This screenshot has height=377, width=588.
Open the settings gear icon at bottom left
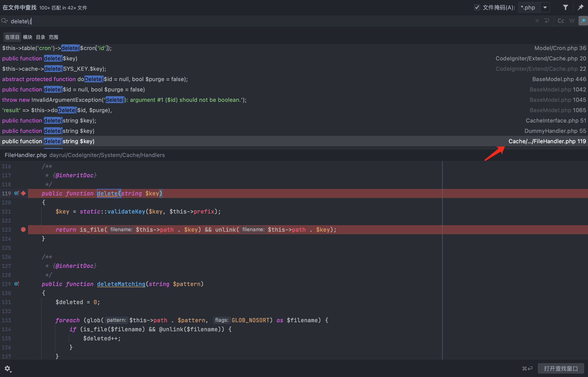pyautogui.click(x=7, y=368)
